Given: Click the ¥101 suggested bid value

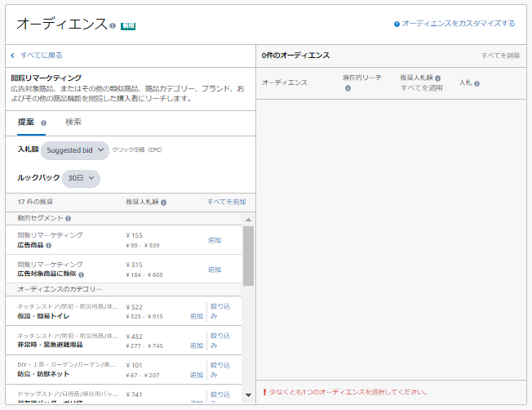Looking at the screenshot, I should (x=134, y=365).
